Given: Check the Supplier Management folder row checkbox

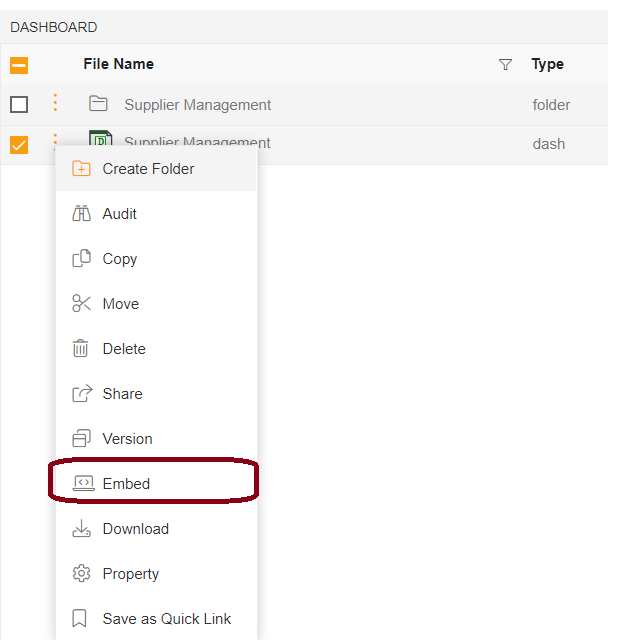Looking at the screenshot, I should pyautogui.click(x=19, y=104).
